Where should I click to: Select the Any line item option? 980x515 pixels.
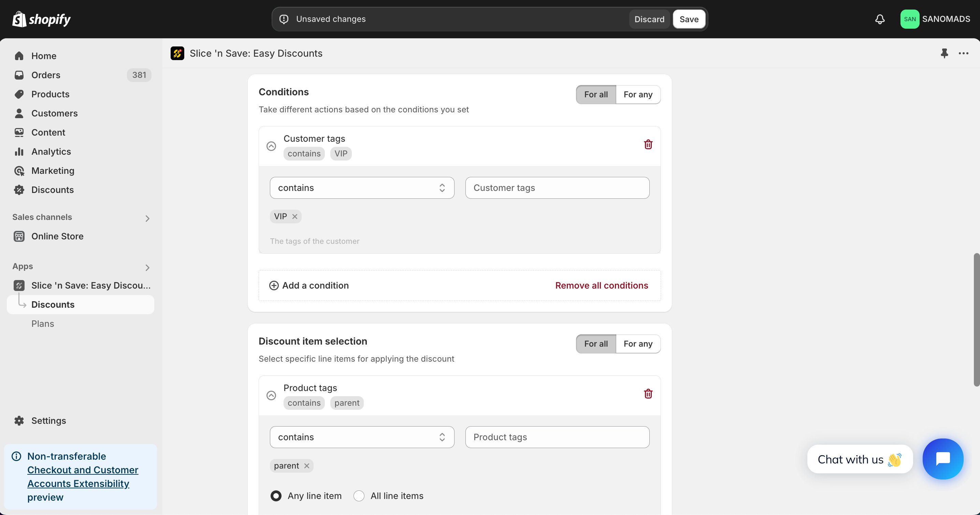coord(276,496)
